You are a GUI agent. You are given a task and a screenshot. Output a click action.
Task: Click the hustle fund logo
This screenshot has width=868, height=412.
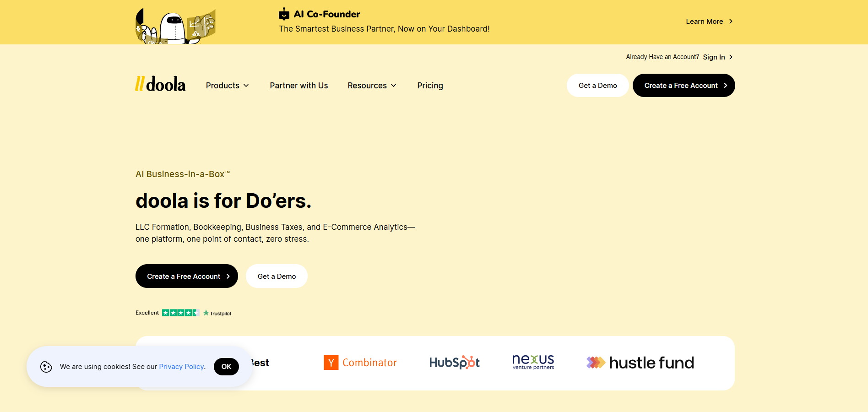click(x=640, y=362)
